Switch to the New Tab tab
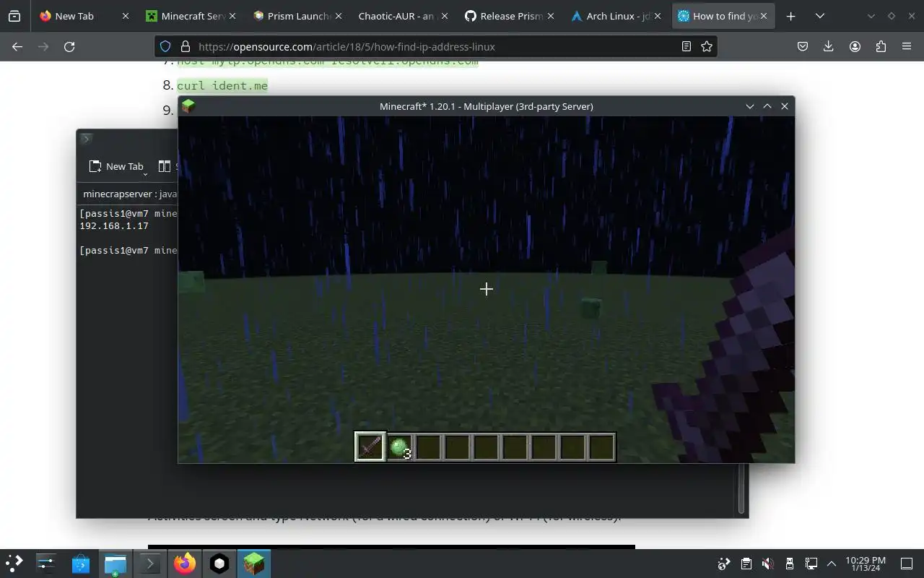This screenshot has width=924, height=578. [84, 16]
